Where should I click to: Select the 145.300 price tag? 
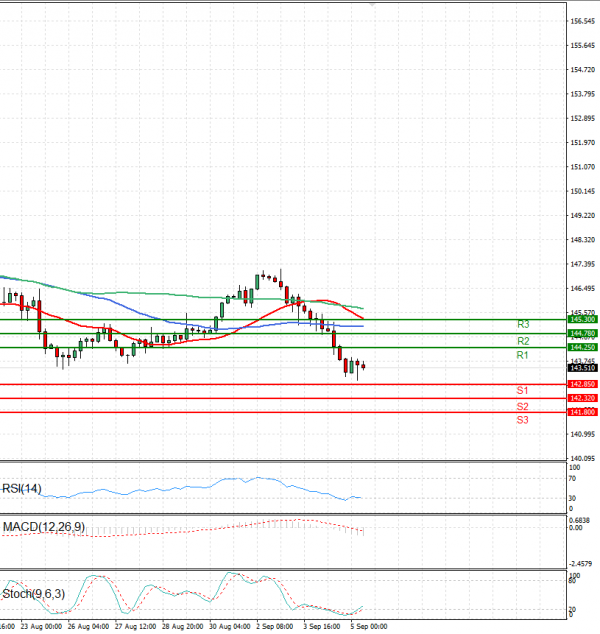[x=583, y=319]
